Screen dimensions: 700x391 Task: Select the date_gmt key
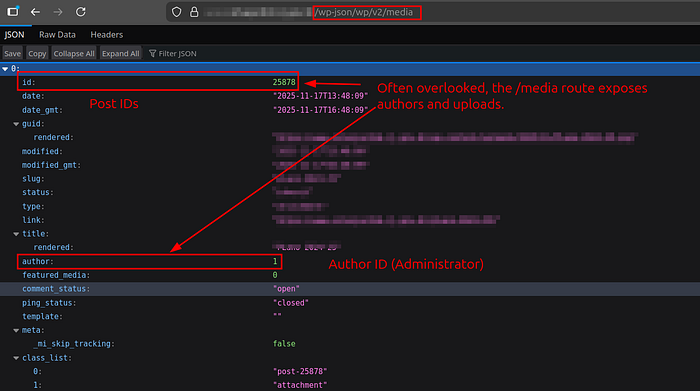pyautogui.click(x=42, y=110)
